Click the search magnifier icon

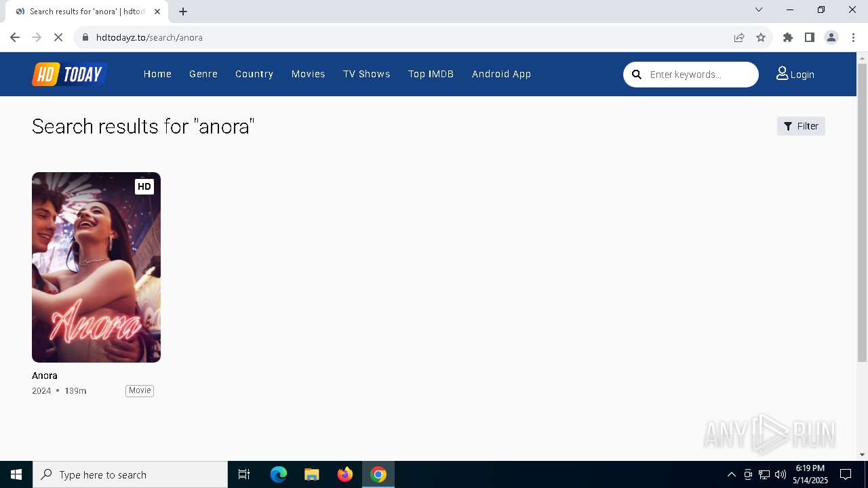tap(637, 75)
